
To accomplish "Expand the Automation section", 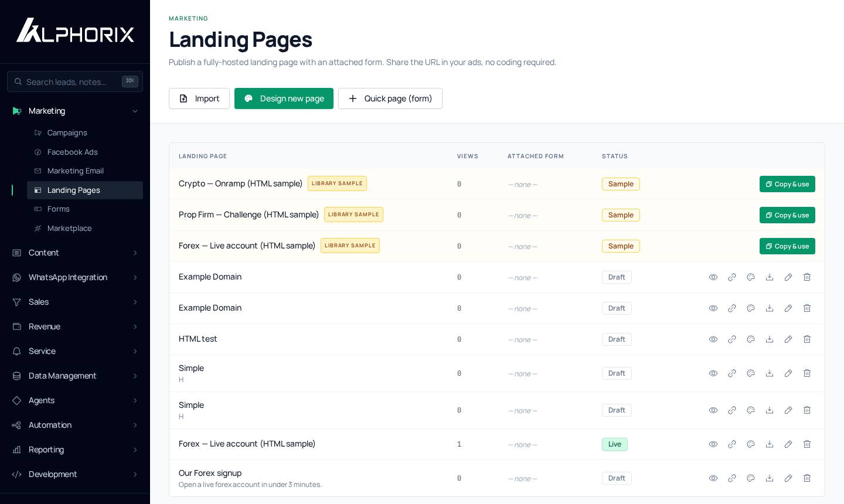I will [x=75, y=425].
